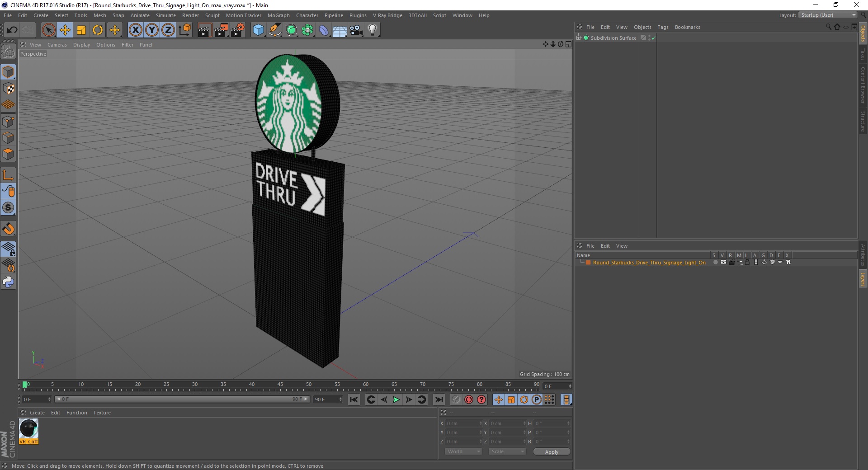The width and height of the screenshot is (868, 470).
Task: Click the Apply coordinates button
Action: 552,451
